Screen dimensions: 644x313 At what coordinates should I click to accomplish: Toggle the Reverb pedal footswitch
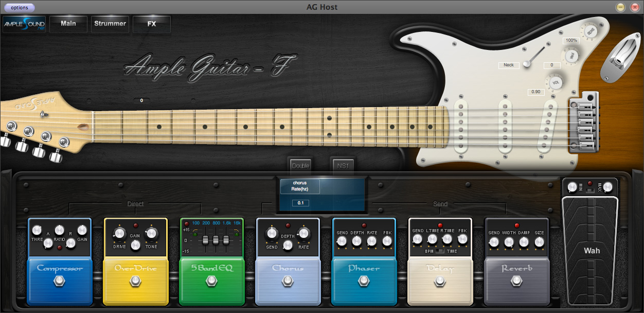pyautogui.click(x=516, y=281)
